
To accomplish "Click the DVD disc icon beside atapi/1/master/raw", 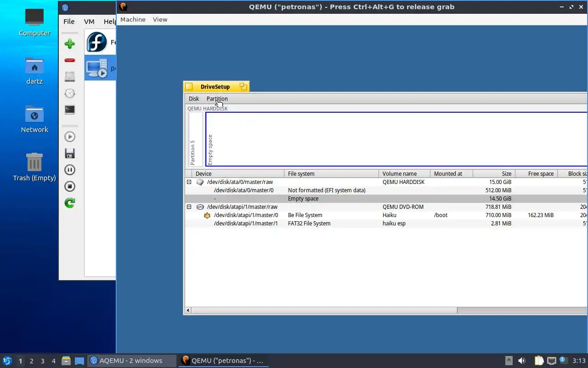I will [200, 207].
